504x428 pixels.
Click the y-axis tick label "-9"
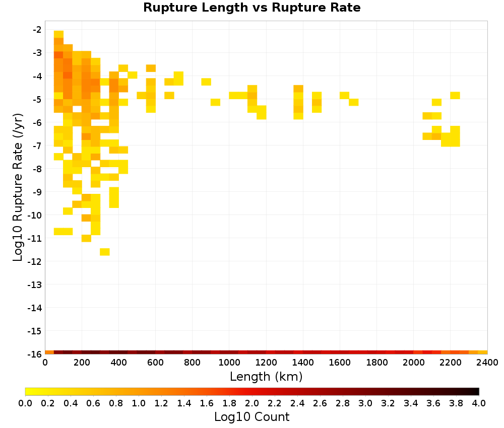pyautogui.click(x=37, y=192)
